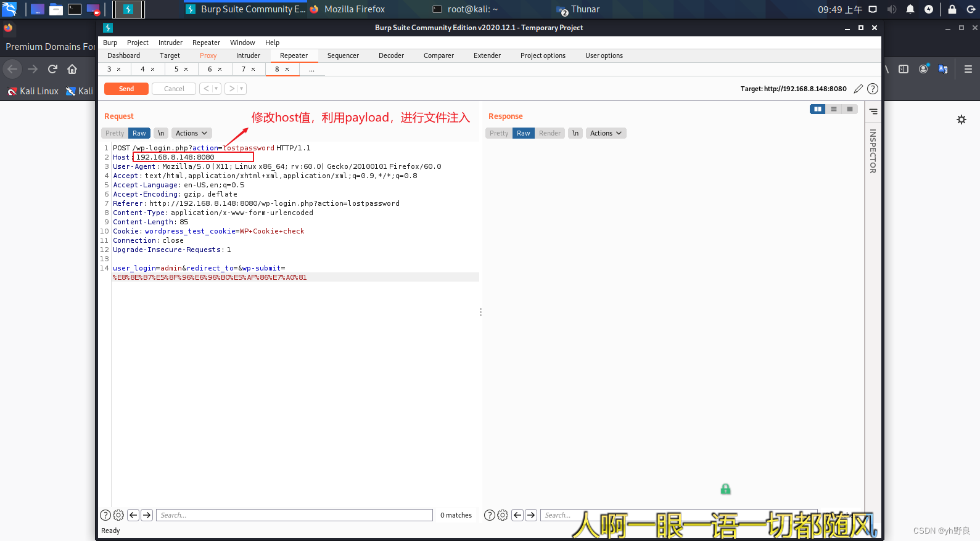Open Kali Linux bookmark in Firefox
The image size is (980, 541).
[33, 91]
